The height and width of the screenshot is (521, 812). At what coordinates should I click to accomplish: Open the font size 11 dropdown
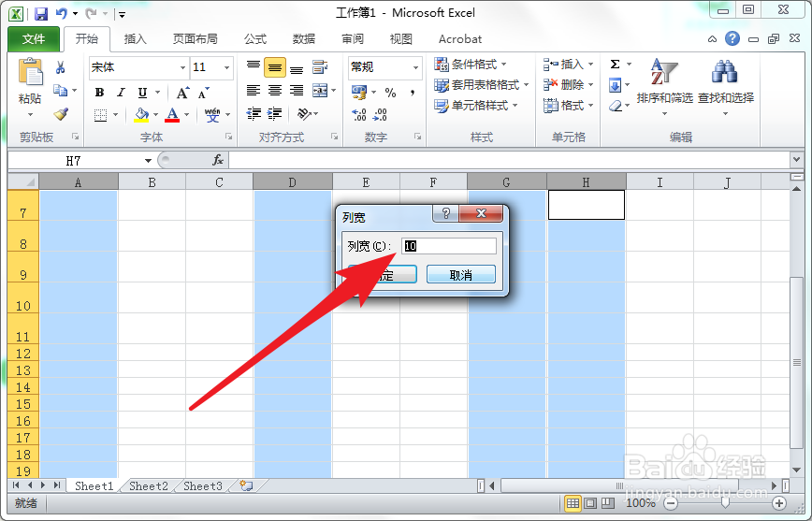coord(226,67)
